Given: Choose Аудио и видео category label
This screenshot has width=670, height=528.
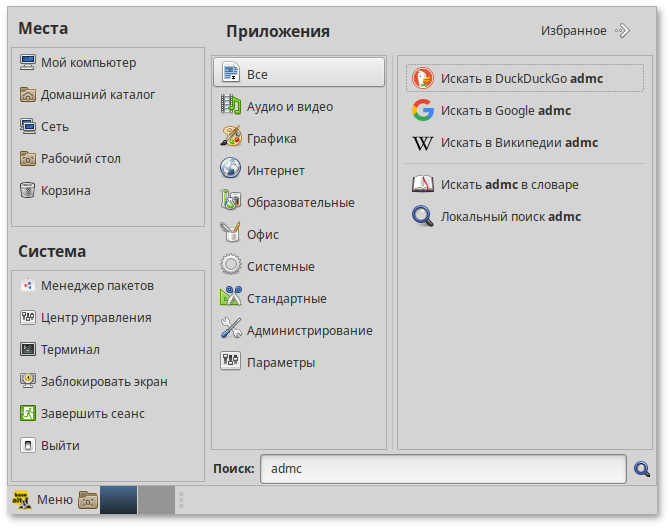Looking at the screenshot, I should [x=290, y=106].
